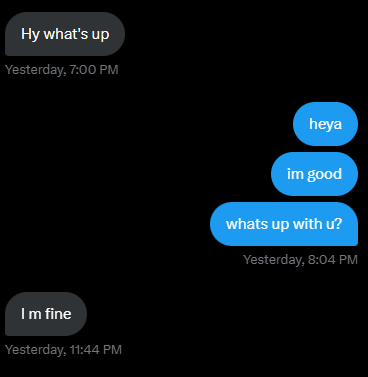Select the blue "heya" sent bubble
The height and width of the screenshot is (377, 368).
pyautogui.click(x=325, y=124)
